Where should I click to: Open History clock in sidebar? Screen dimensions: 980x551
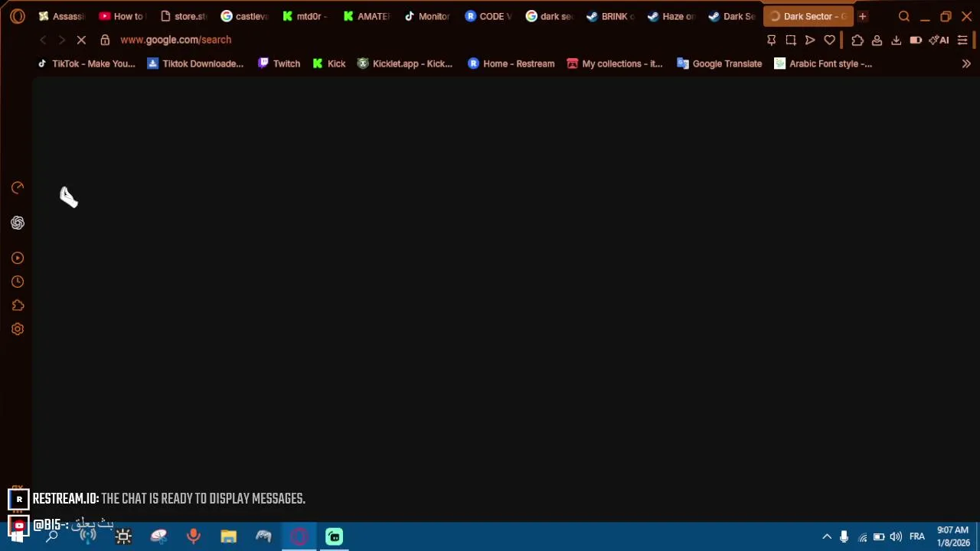pos(18,282)
